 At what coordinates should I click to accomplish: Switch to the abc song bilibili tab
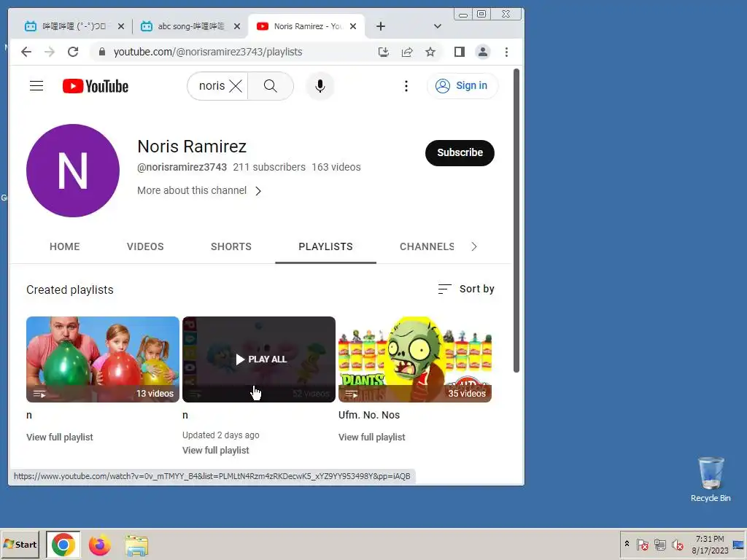(190, 26)
